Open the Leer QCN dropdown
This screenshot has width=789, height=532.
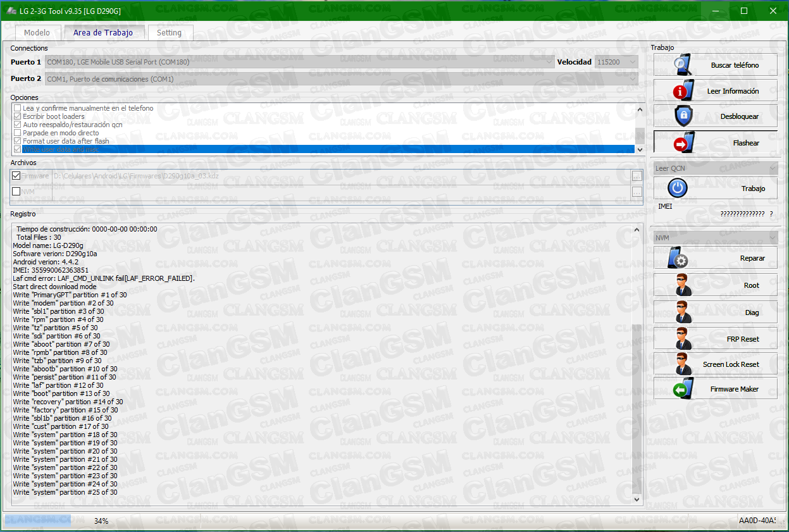[715, 168]
